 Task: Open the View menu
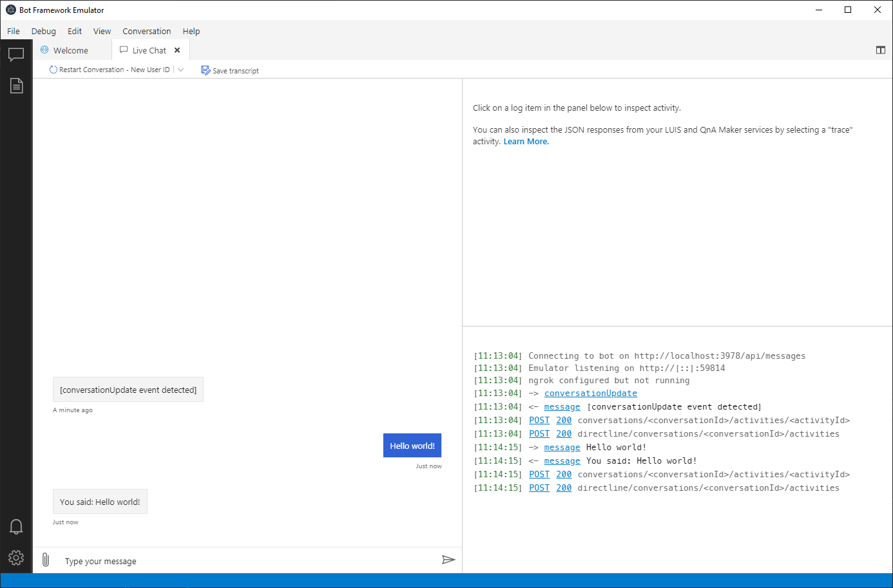(x=102, y=31)
